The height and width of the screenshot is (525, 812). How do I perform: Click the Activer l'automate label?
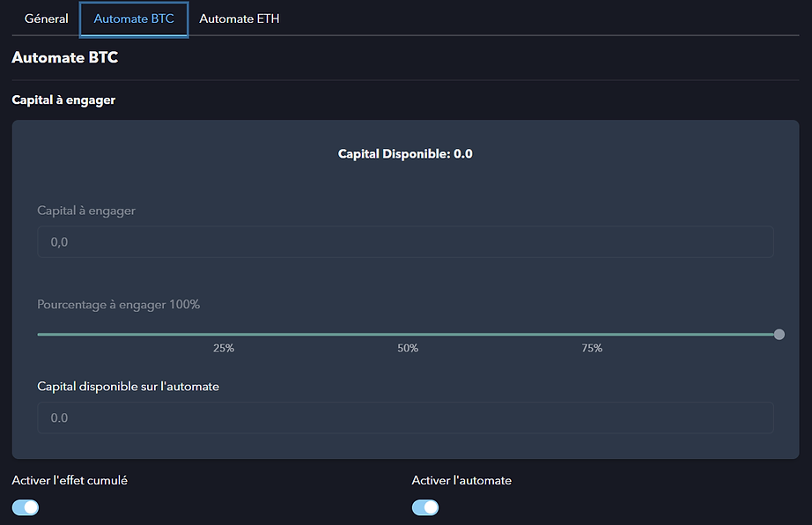tap(461, 480)
